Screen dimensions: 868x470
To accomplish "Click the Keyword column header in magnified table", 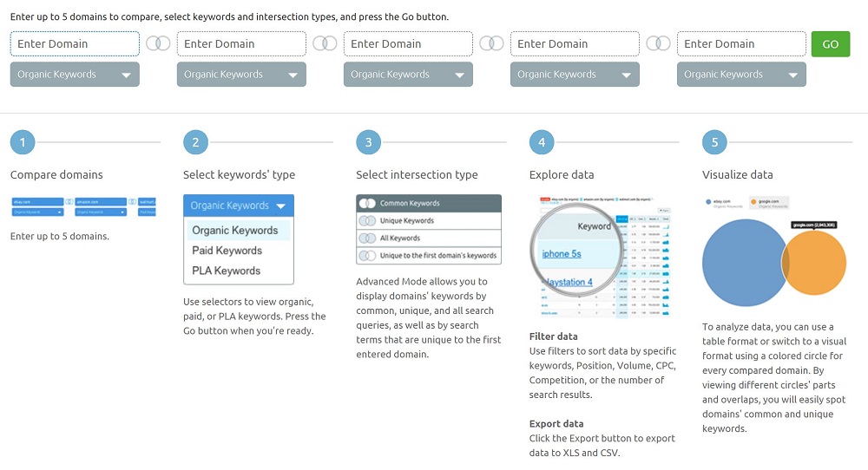I will coord(594,226).
